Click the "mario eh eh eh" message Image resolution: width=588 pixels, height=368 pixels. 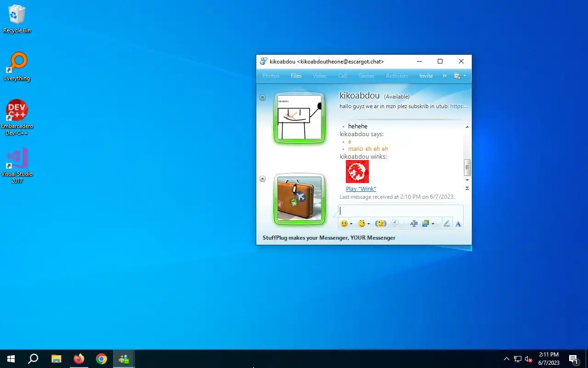point(368,149)
